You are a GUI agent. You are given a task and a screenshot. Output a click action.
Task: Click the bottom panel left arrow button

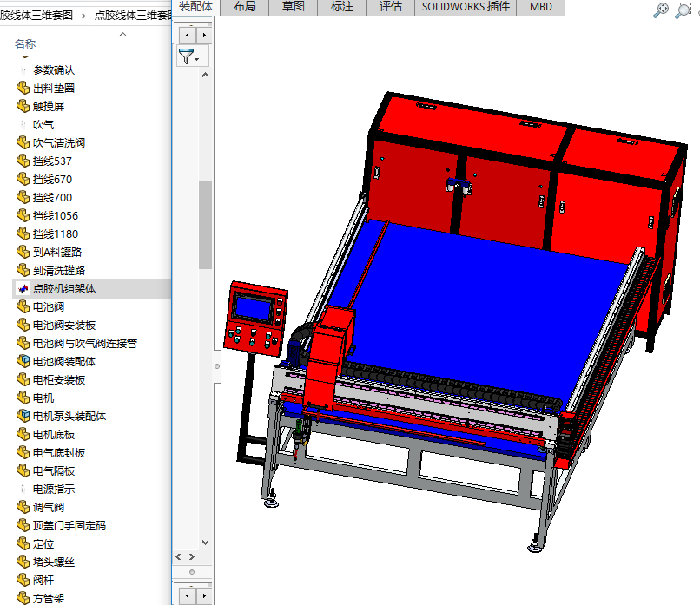click(x=187, y=595)
